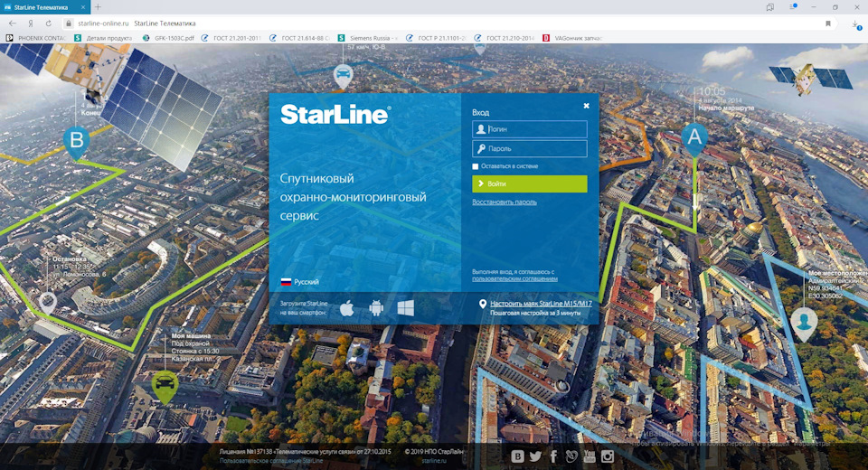Click the browser back arrow
This screenshot has height=470, width=868.
coord(13,23)
